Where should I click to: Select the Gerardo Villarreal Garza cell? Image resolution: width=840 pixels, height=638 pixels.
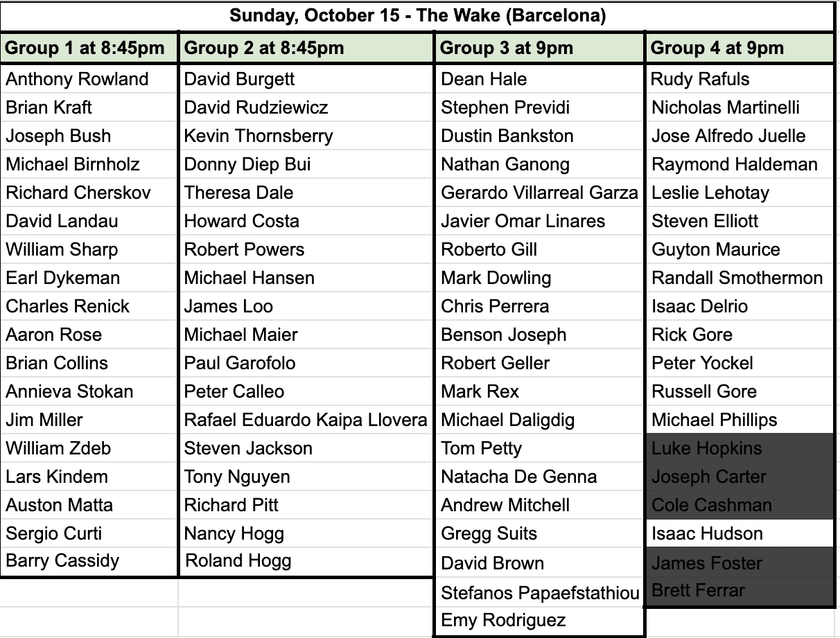tap(540, 193)
